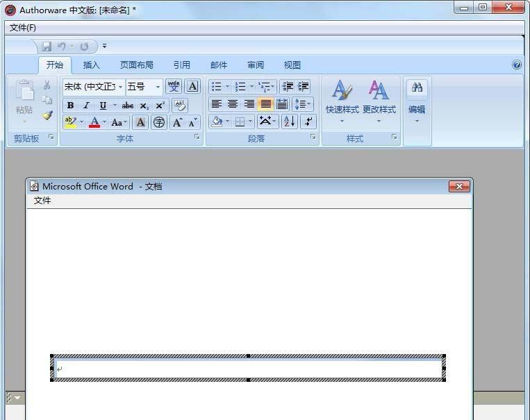Open the 编辑 find menu

417,101
